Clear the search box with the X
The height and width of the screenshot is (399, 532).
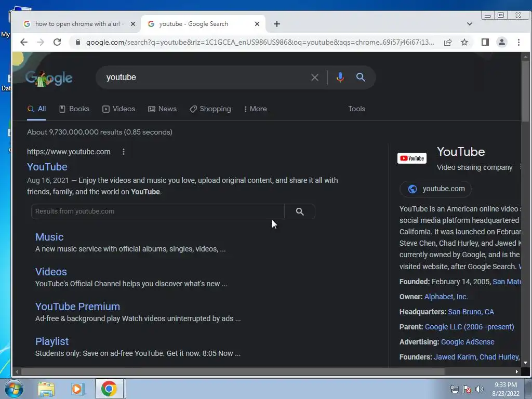coord(314,77)
